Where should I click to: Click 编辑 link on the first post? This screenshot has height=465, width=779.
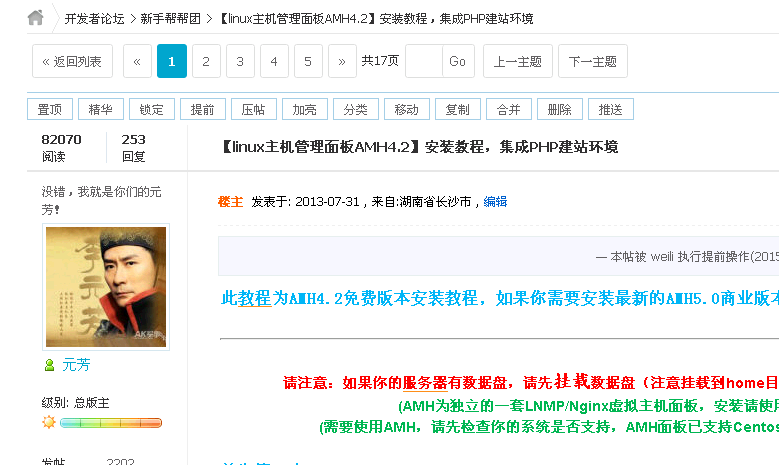(495, 202)
